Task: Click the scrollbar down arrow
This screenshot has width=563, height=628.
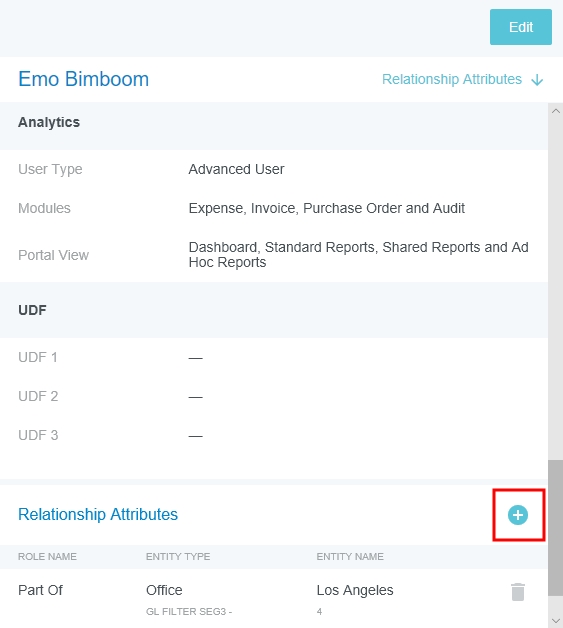Action: pyautogui.click(x=555, y=621)
